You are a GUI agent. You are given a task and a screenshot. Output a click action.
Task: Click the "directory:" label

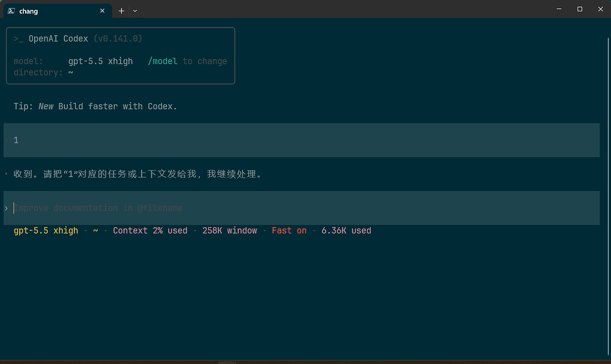click(x=38, y=72)
